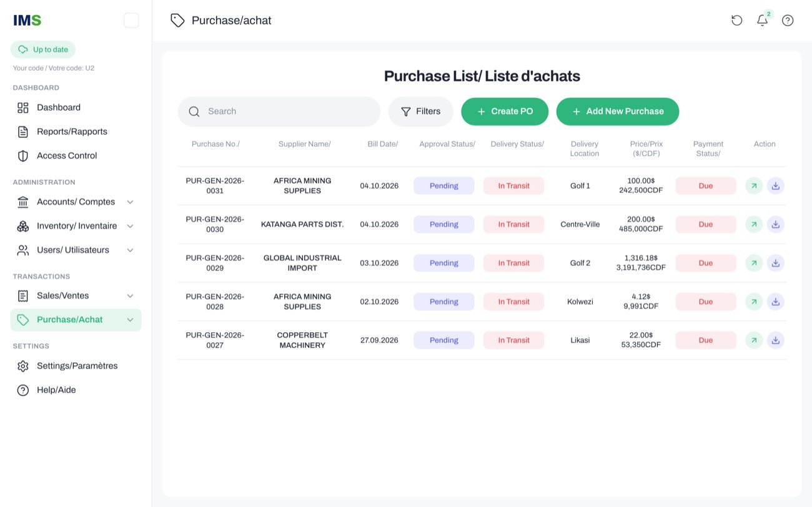Click the Create PO button
Image resolution: width=812 pixels, height=507 pixels.
505,112
